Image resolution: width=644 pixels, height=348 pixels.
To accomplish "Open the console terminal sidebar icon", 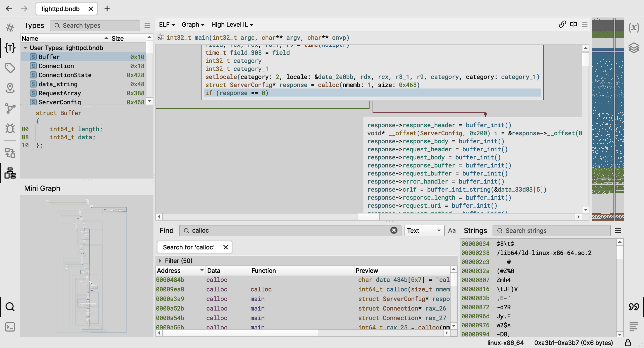I will (10, 327).
